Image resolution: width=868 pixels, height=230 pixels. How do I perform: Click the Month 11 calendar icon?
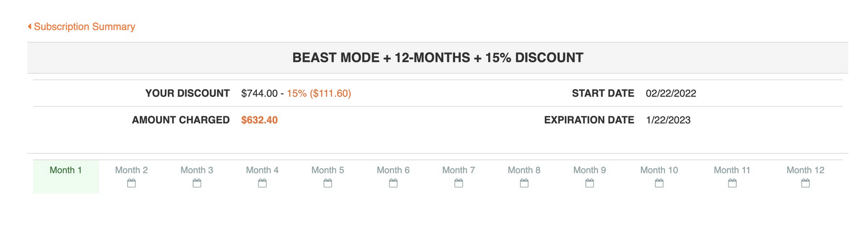732,183
